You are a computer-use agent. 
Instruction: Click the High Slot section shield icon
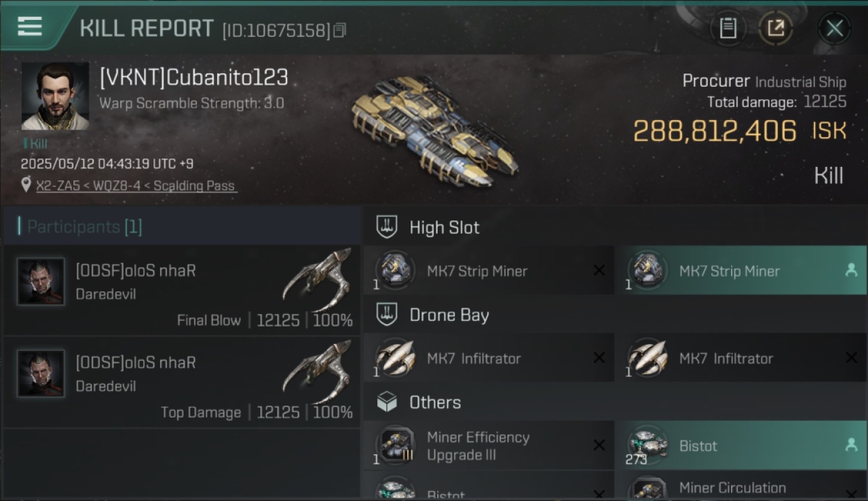click(387, 227)
